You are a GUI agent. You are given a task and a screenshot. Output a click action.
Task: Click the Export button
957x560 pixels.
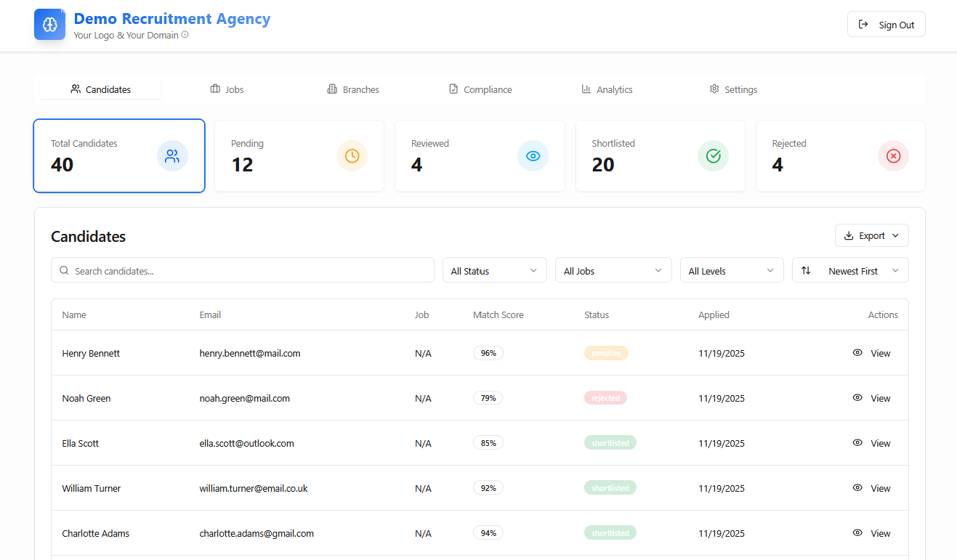pyautogui.click(x=871, y=235)
